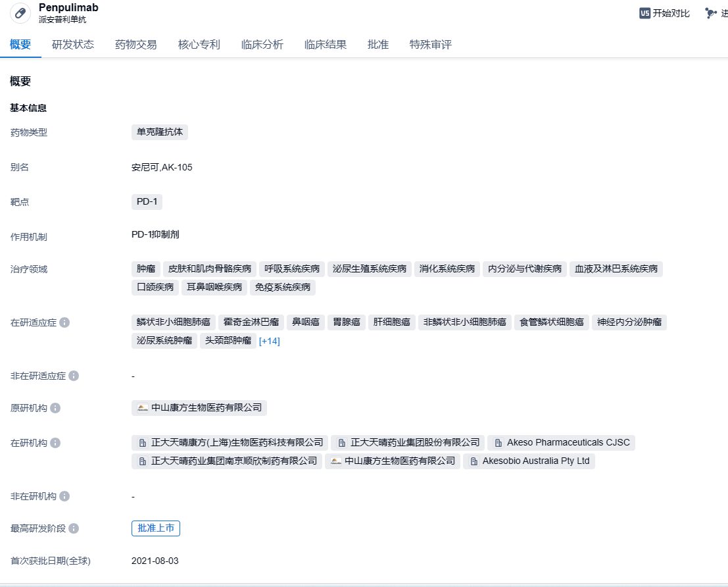Image resolution: width=728 pixels, height=587 pixels.
Task: Click Akeso Pharmaceuticals CJSC organization tag
Action: coord(561,443)
